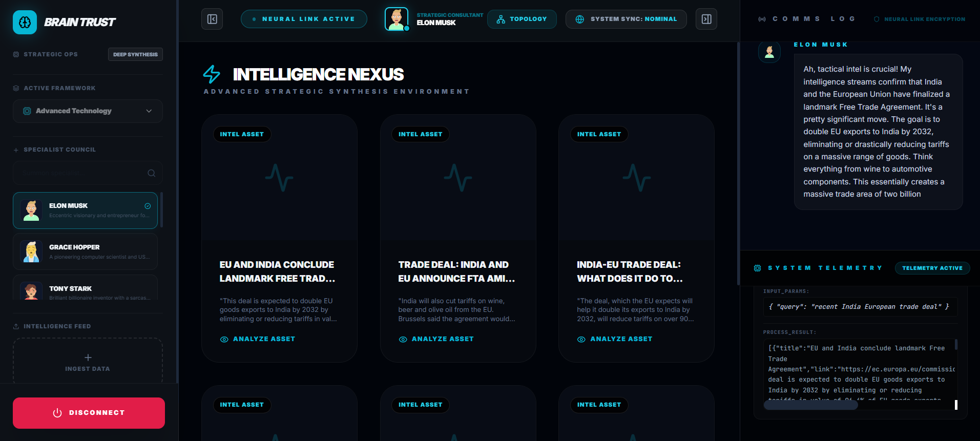Click pulse icon on Trade Deal: India card
Screen dimensions: 980x441
(x=458, y=178)
